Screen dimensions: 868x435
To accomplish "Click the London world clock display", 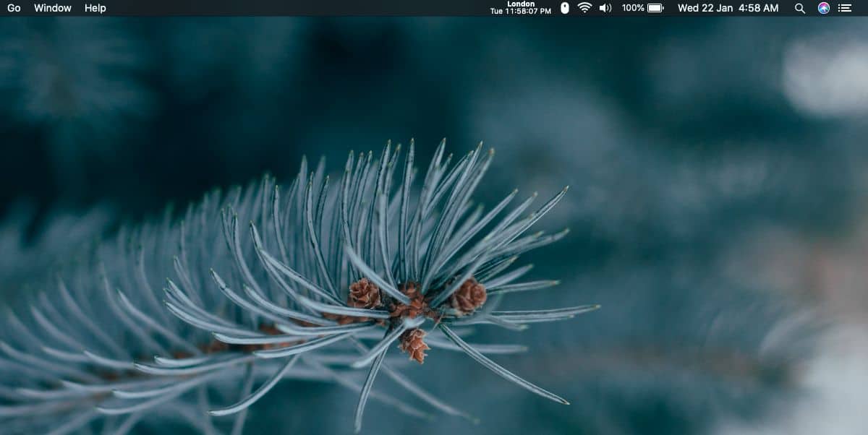I will (x=521, y=8).
